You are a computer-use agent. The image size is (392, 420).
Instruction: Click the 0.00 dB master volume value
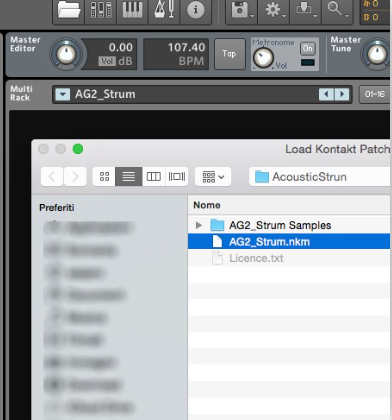pos(120,47)
